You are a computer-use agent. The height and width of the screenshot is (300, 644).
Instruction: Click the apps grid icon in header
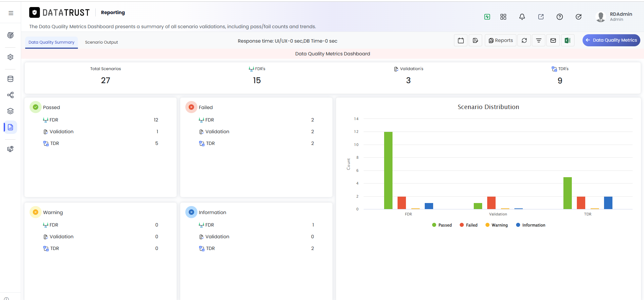tap(503, 17)
